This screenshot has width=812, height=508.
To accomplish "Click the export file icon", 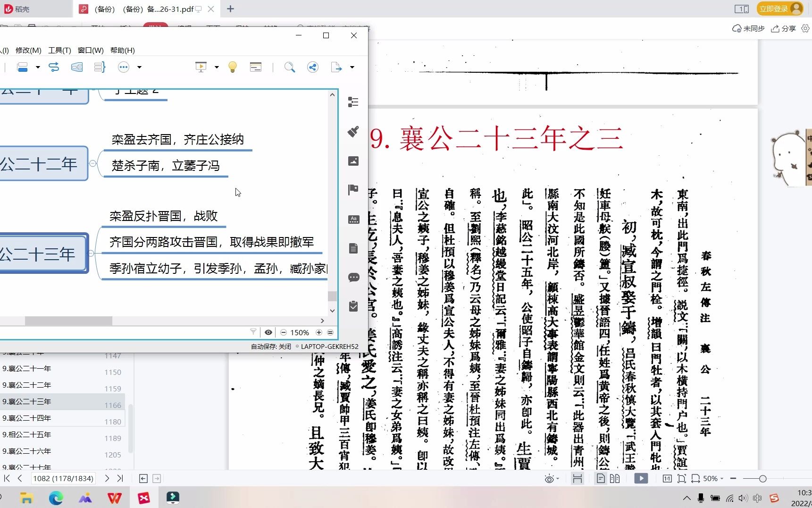I will click(x=336, y=67).
